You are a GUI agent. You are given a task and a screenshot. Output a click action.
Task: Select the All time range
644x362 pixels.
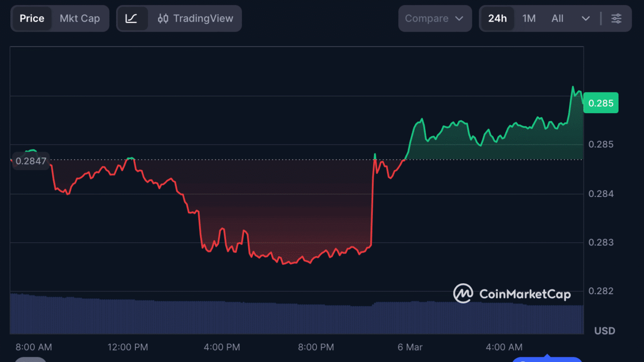coord(557,19)
